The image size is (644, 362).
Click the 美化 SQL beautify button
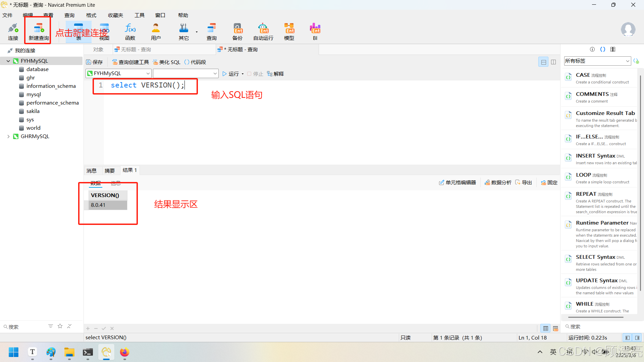pyautogui.click(x=167, y=62)
